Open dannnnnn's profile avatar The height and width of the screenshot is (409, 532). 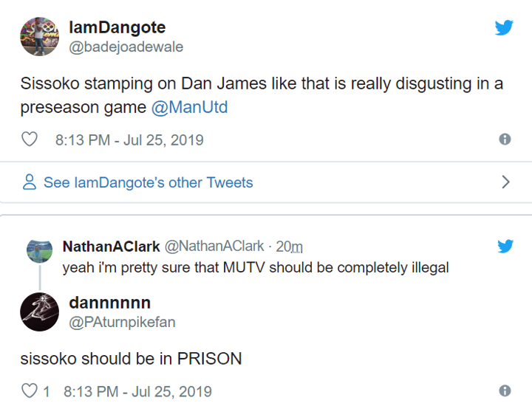coord(39,312)
